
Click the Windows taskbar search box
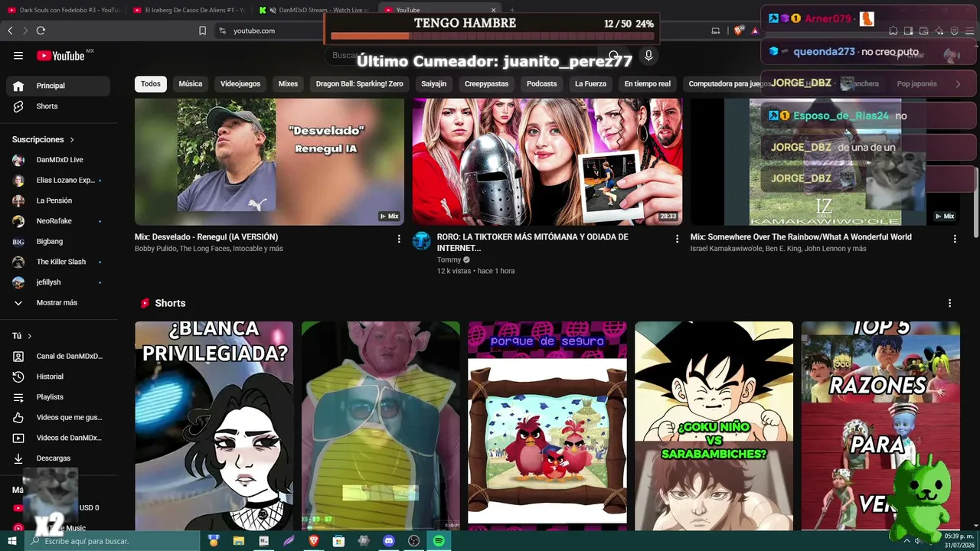pos(112,541)
